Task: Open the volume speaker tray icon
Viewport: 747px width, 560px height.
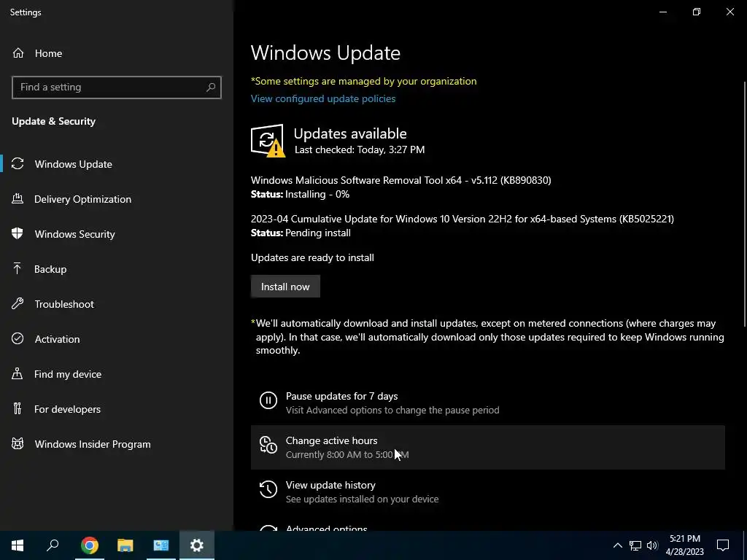Action: (x=652, y=545)
